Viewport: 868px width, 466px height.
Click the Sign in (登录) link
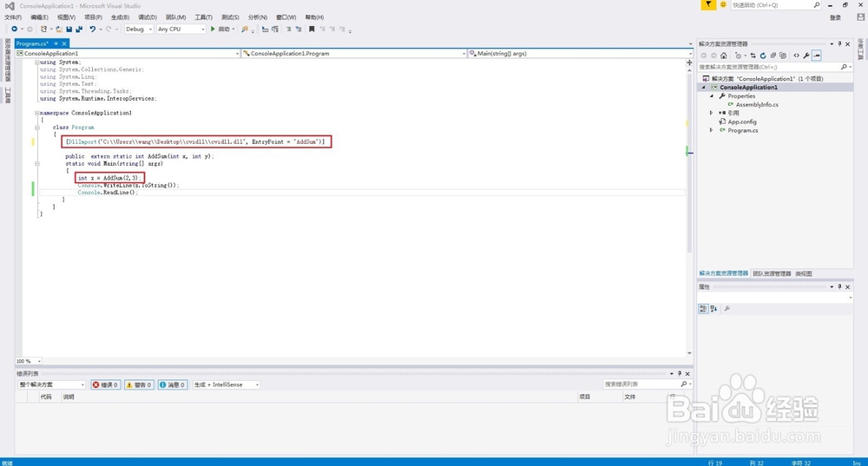(x=835, y=17)
